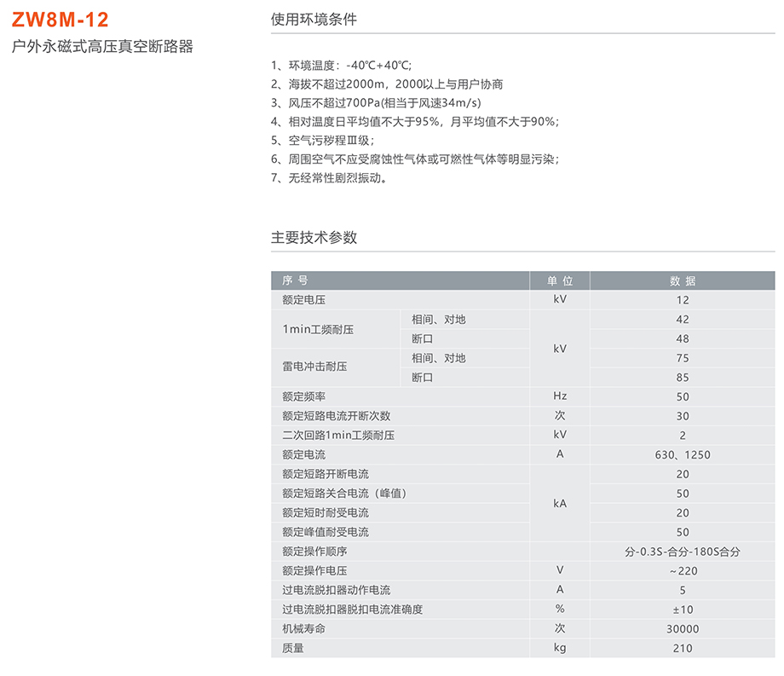The height and width of the screenshot is (676, 784).
Task: Click the ZW8M-12 product title
Action: 61,19
